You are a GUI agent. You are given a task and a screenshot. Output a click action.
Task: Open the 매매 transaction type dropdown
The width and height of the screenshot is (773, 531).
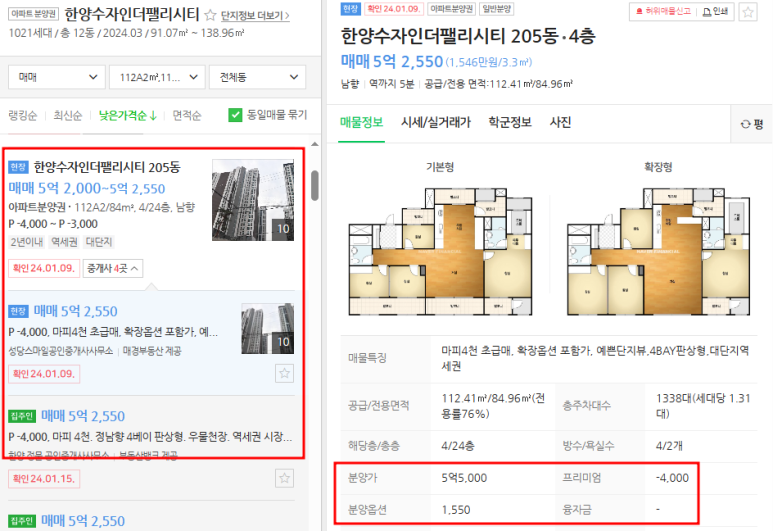tap(57, 77)
